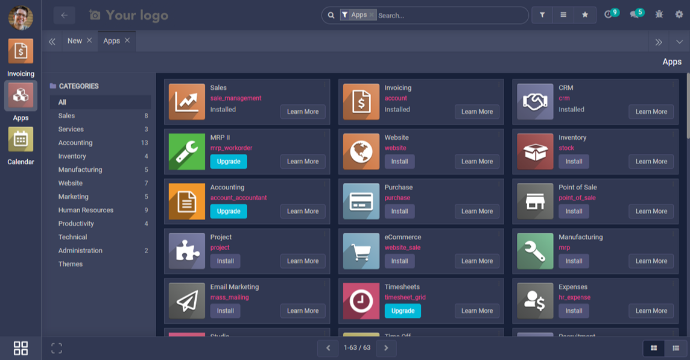Switch to the New tab
This screenshot has height=360, width=690.
(x=74, y=40)
